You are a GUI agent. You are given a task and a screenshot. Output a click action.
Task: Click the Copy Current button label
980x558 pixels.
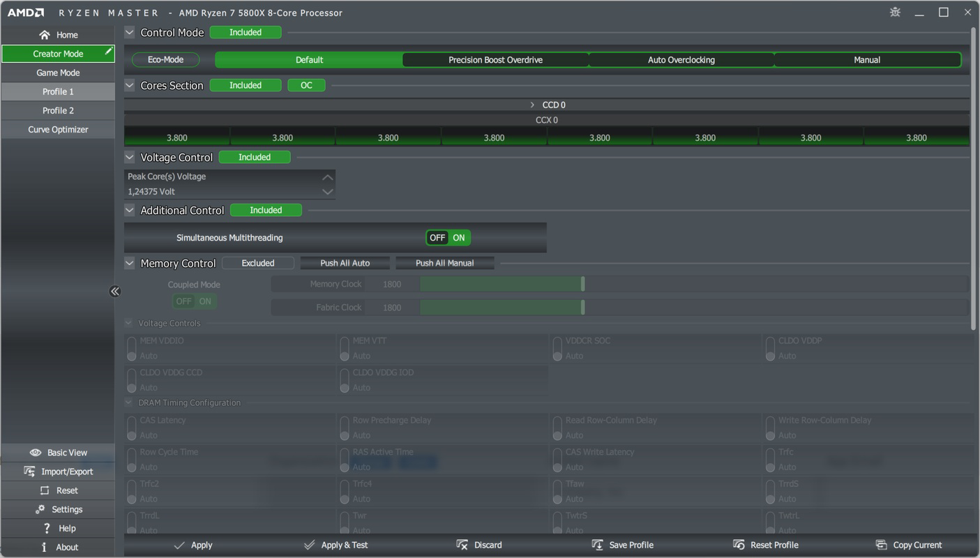click(917, 545)
